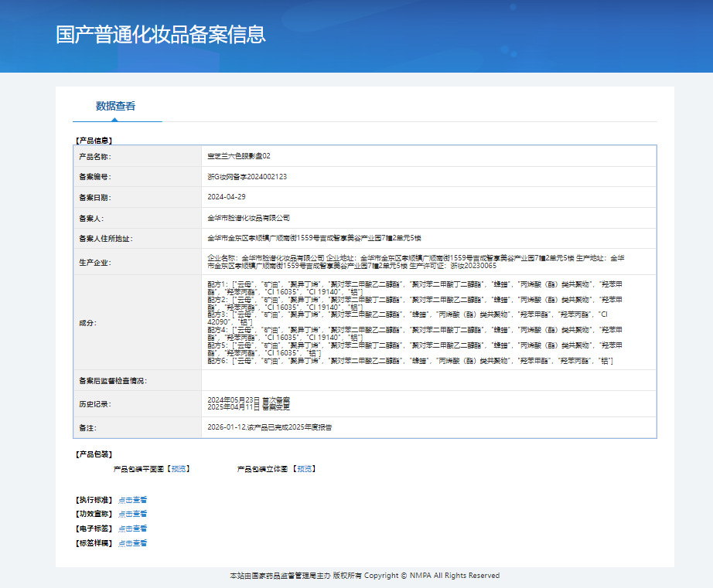Open 电子标签 点击查看 link

[x=132, y=529]
